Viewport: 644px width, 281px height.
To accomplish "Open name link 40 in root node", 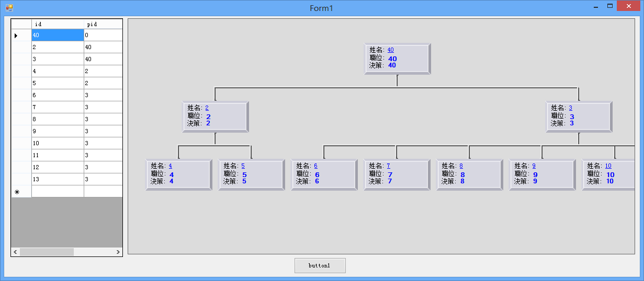I will coord(391,50).
